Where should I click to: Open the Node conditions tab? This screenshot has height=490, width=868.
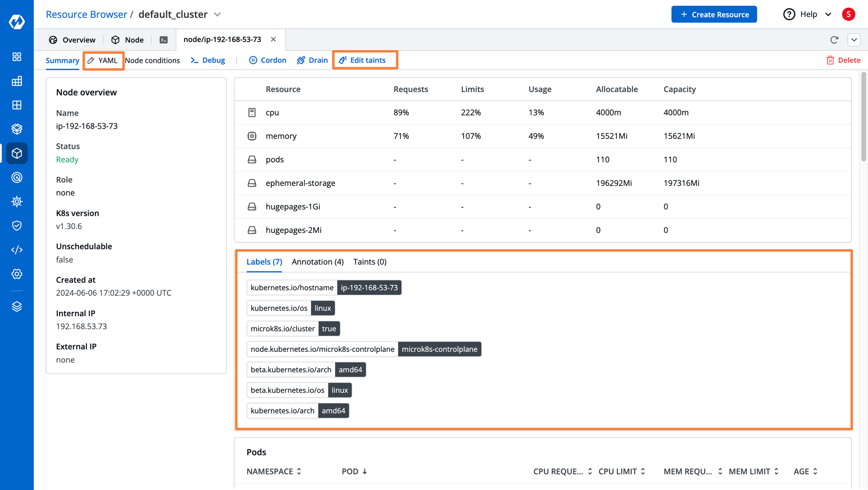153,60
